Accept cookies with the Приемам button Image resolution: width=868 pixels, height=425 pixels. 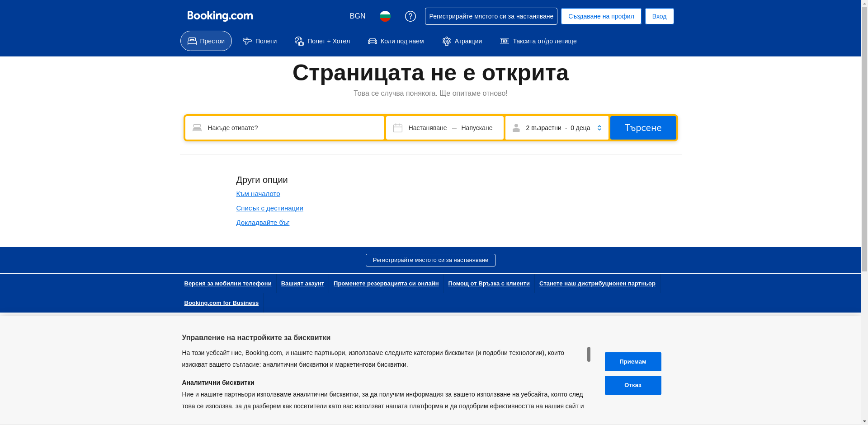click(632, 361)
